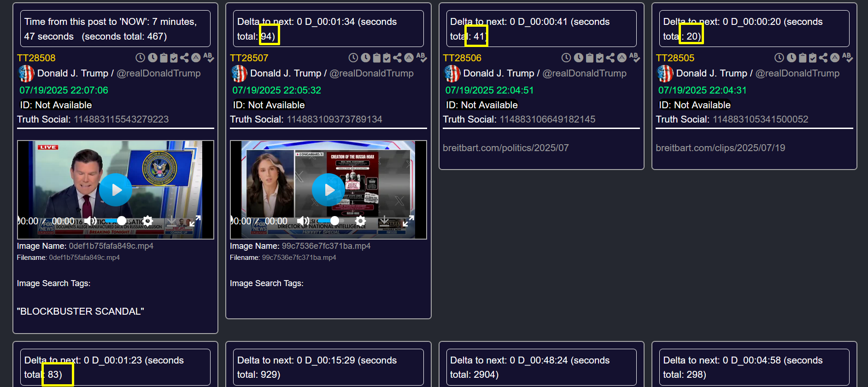Click the avatar on post TT28507

click(239, 73)
